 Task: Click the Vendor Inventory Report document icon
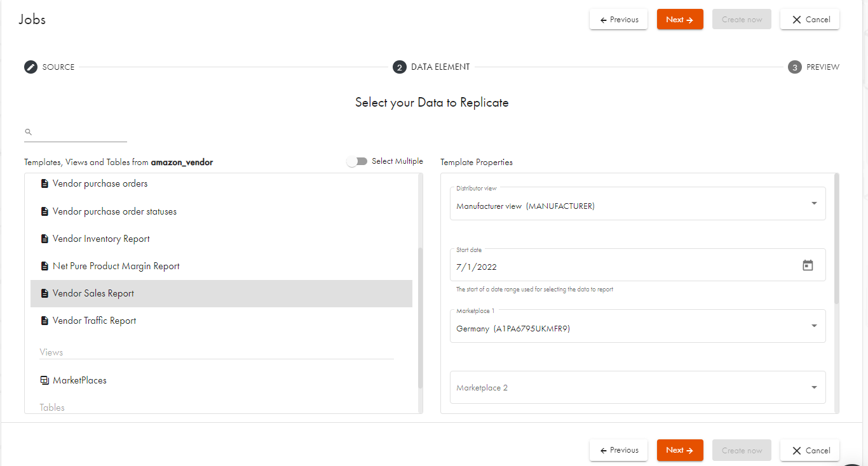(x=44, y=239)
